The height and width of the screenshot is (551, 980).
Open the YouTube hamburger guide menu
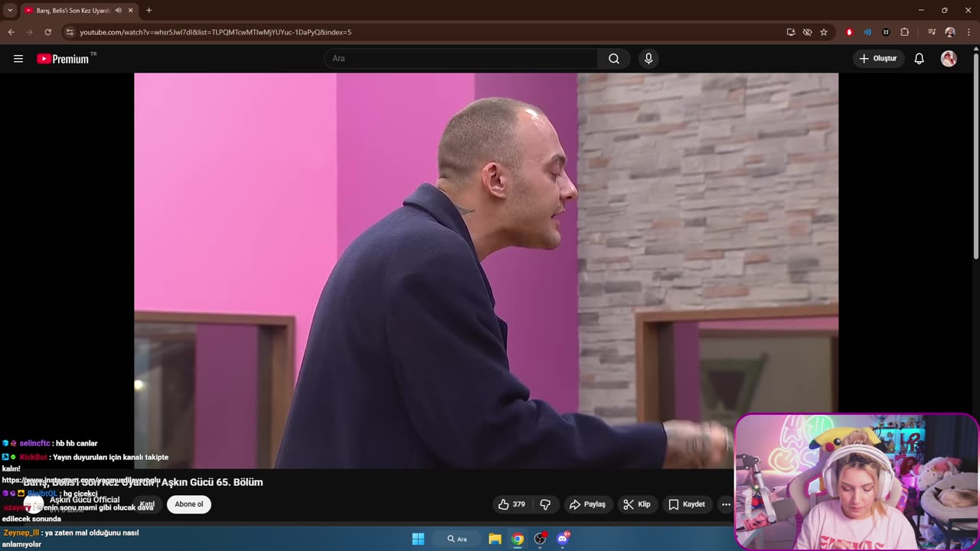[18, 59]
